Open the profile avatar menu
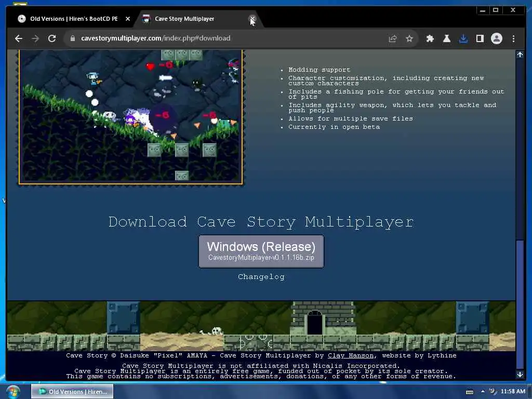Screen dimensions: 532x399 pos(496,38)
